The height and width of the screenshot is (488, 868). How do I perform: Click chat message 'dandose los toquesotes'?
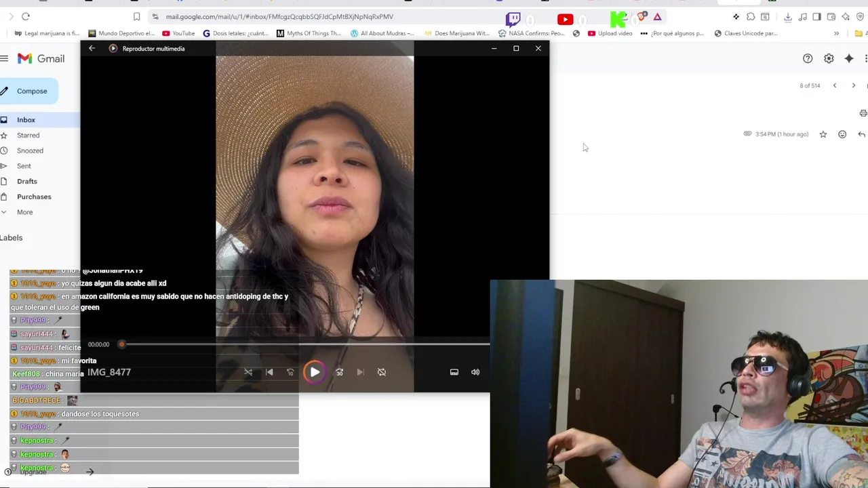[100, 414]
